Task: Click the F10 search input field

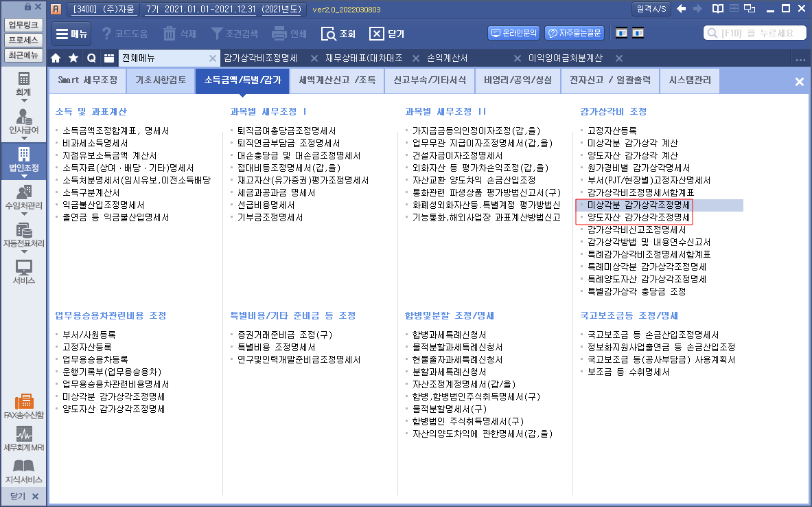Action: (754, 33)
